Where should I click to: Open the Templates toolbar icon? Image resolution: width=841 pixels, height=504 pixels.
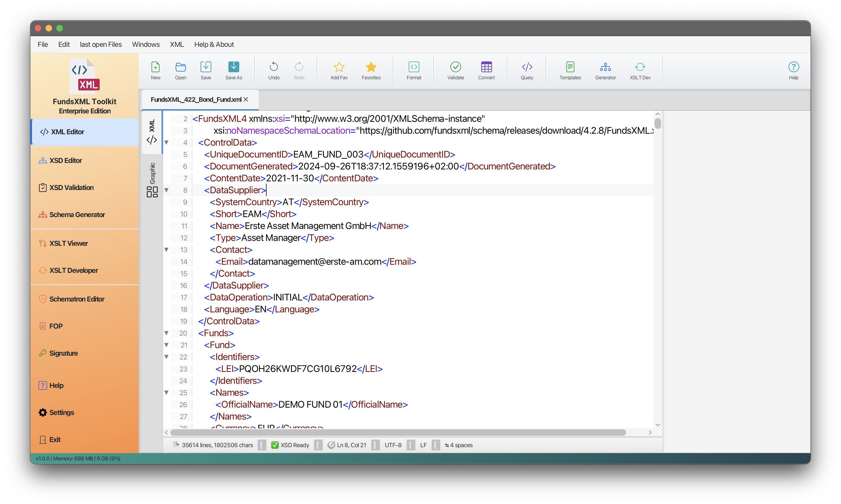[570, 67]
